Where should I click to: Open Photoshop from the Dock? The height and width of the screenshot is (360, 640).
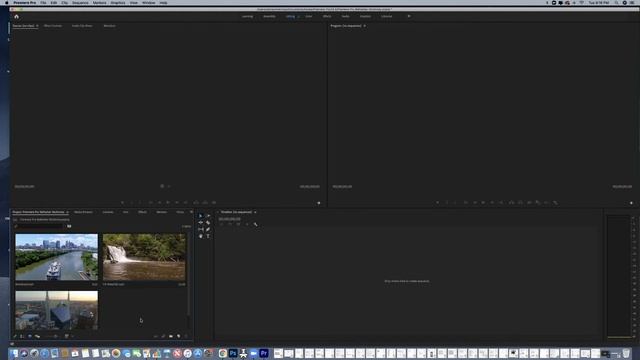[x=233, y=353]
